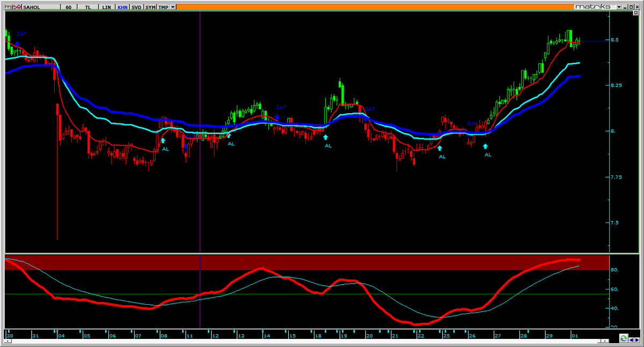Viewport: 644px width, 347px height.
Task: Click the AL buy arrow near date 18
Action: [325, 137]
